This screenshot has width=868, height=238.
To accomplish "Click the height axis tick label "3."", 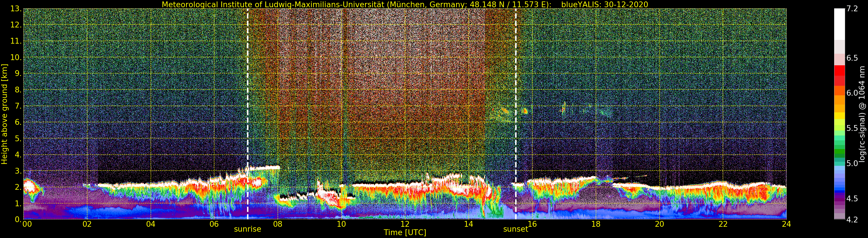I will (19, 171).
